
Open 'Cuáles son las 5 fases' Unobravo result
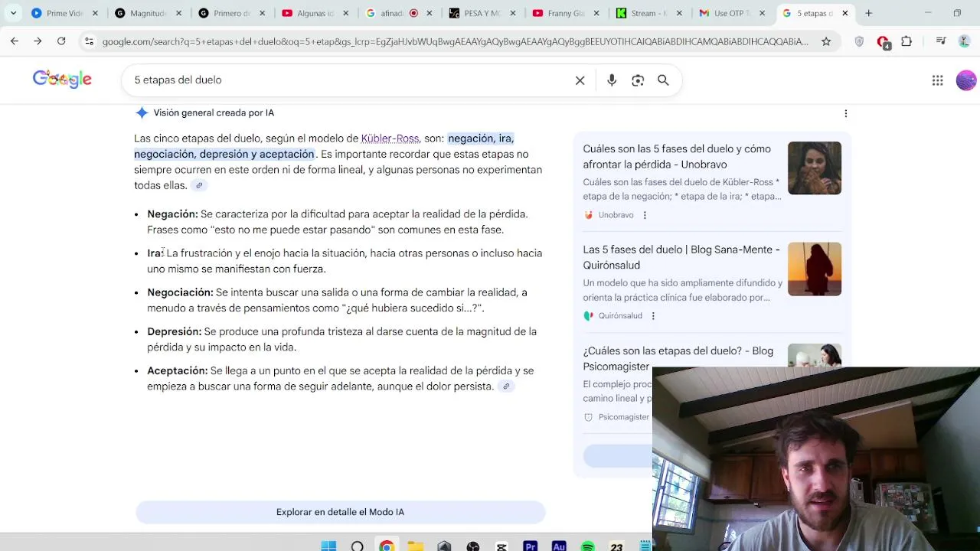[x=677, y=156]
